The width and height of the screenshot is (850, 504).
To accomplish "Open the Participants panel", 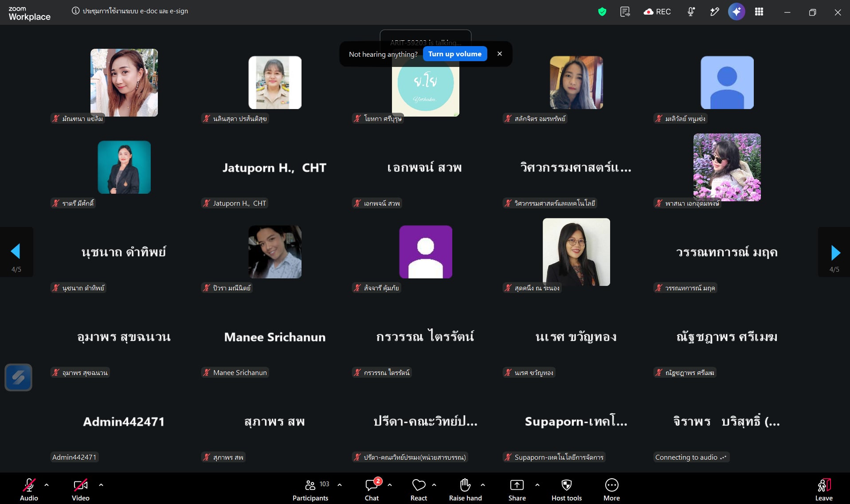I will (x=310, y=490).
